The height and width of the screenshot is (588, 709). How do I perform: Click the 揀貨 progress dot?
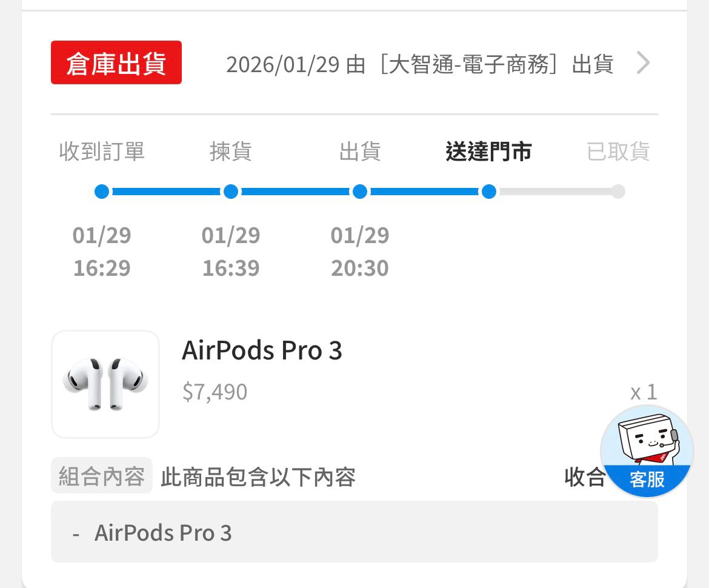231,192
